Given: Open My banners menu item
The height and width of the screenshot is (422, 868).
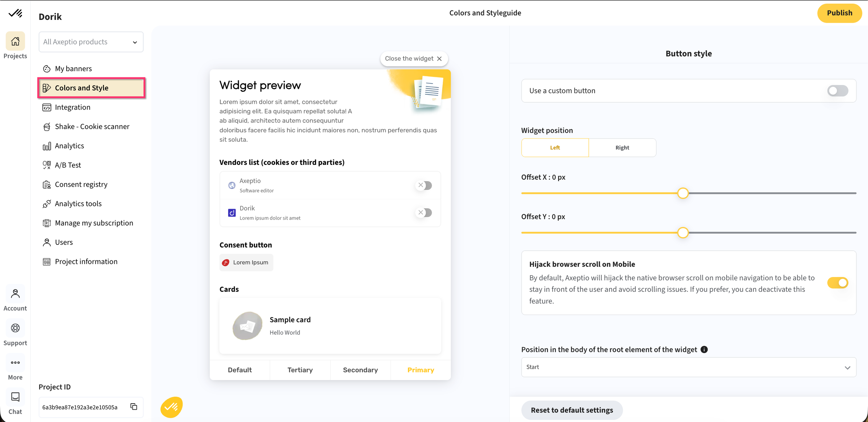Looking at the screenshot, I should coord(91,69).
